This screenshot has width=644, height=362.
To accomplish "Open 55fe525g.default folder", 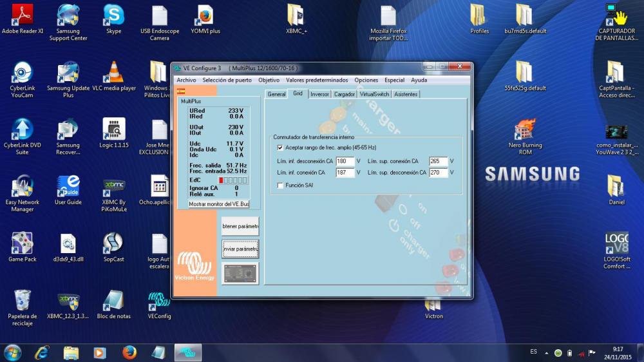I will click(x=525, y=76).
